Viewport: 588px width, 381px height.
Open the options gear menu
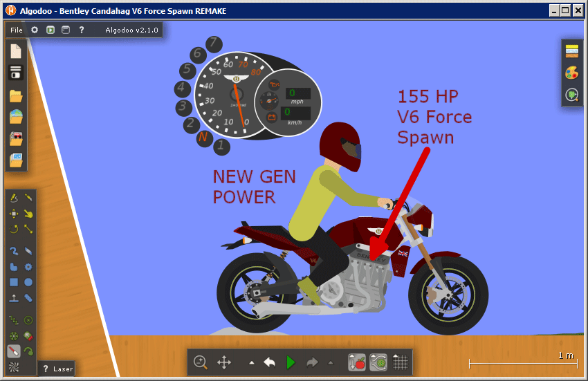tap(35, 30)
